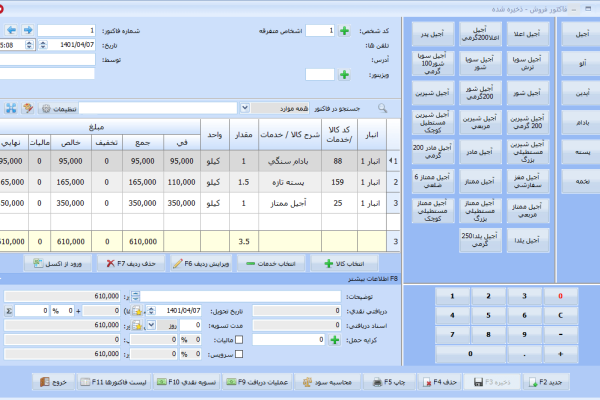Viewport: 600px width, 400px height.
Task: Click the red 0 numpad key
Action: tap(560, 296)
